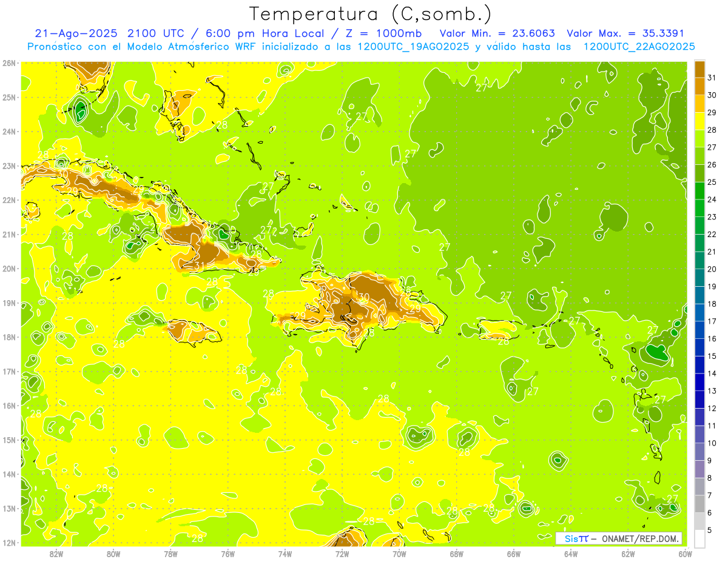
Task: Click the latitude axis label "20N"
Action: click(9, 269)
